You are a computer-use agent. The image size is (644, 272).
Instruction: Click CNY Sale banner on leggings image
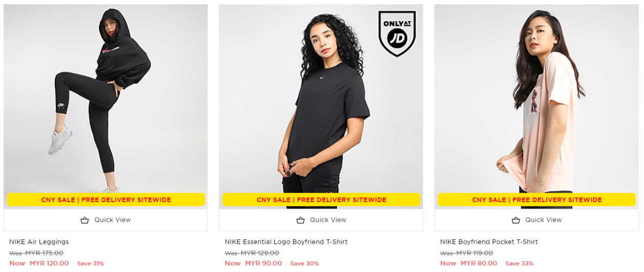[106, 200]
